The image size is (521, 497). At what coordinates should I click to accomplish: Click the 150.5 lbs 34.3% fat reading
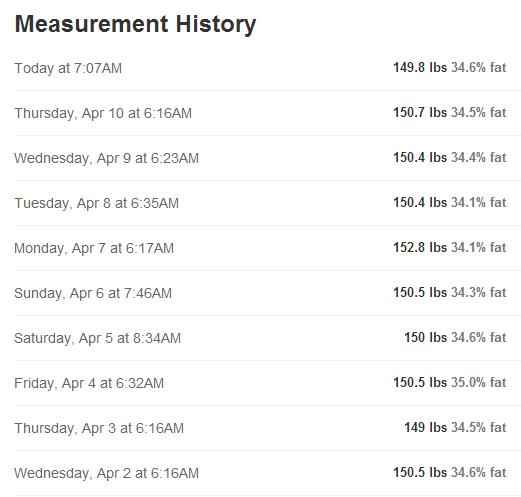pos(450,292)
